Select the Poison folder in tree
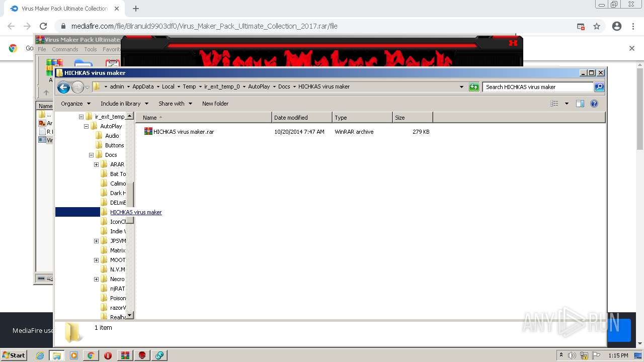Screen dimensions: 644x362 click(x=118, y=298)
